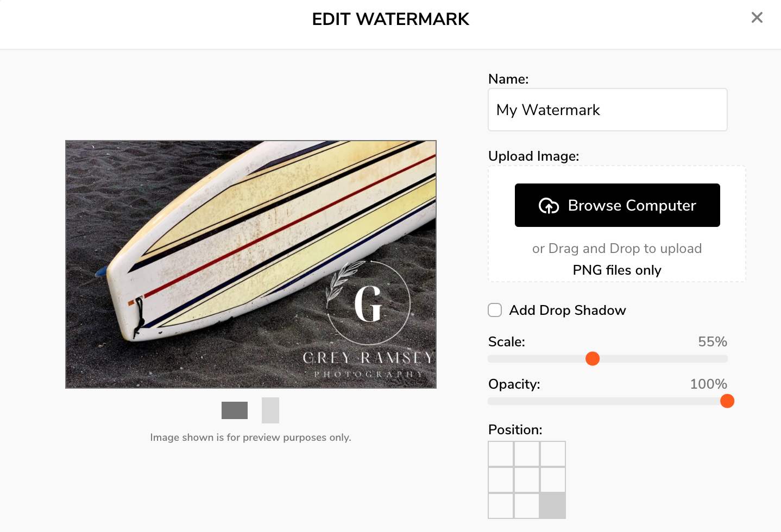
Task: Set watermark position to bottom-center cell
Action: (x=527, y=506)
